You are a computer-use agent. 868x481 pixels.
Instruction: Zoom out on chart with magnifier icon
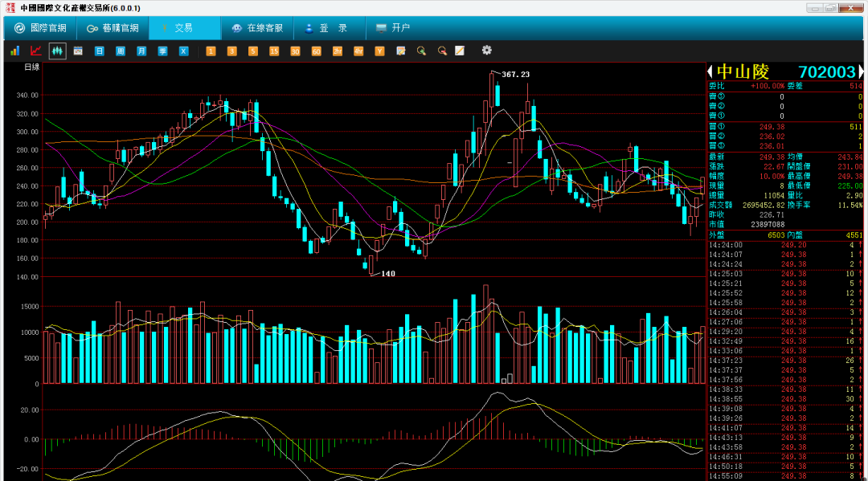click(442, 51)
